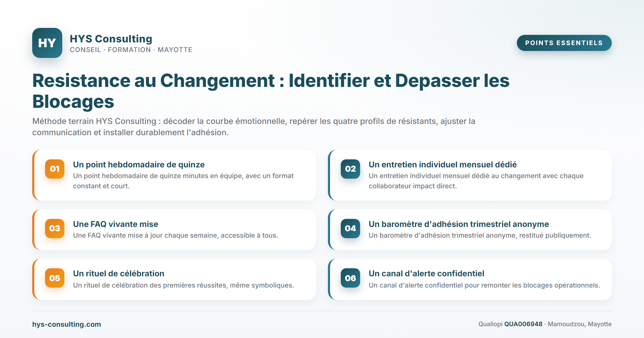
Task: Click the HYS Consulting brand name
Action: [x=111, y=39]
